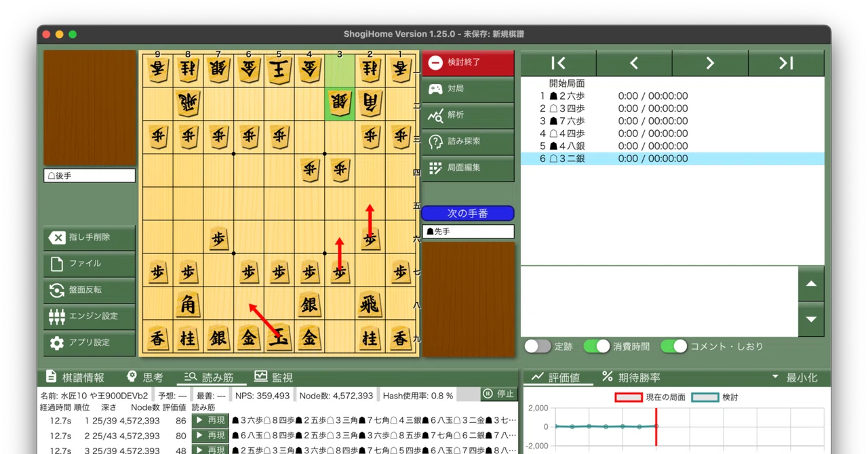The width and height of the screenshot is (868, 454).
Task: Select the 開始局面 starting position row
Action: 673,83
